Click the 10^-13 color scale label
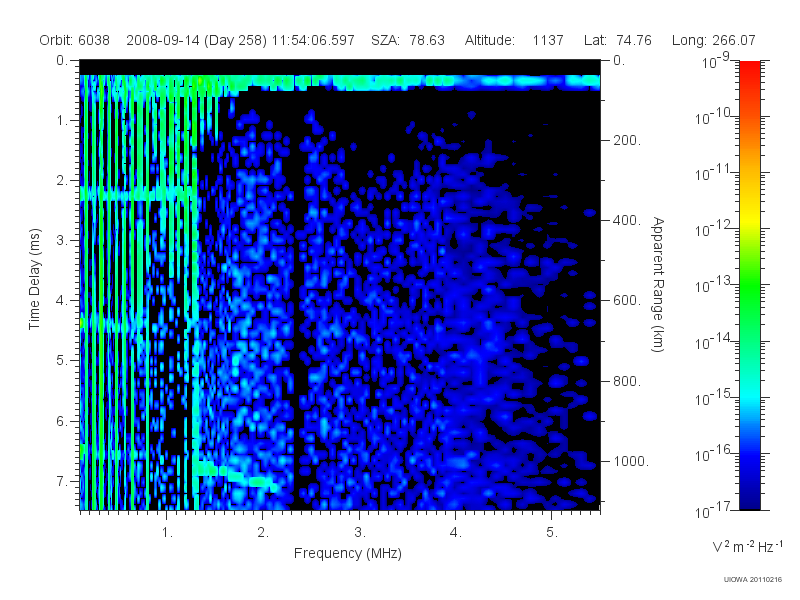The width and height of the screenshot is (800, 600). tap(712, 285)
